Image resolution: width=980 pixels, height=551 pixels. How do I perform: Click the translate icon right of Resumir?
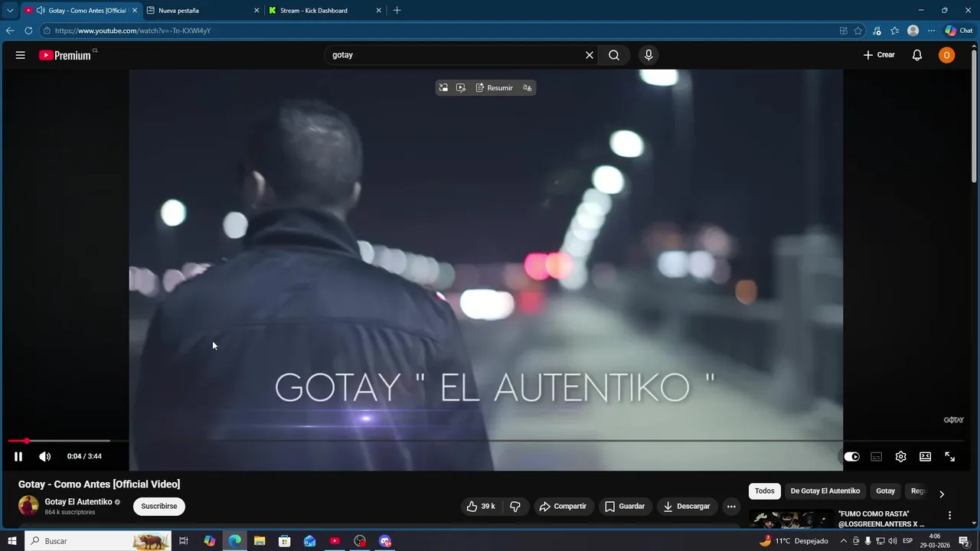click(x=527, y=88)
